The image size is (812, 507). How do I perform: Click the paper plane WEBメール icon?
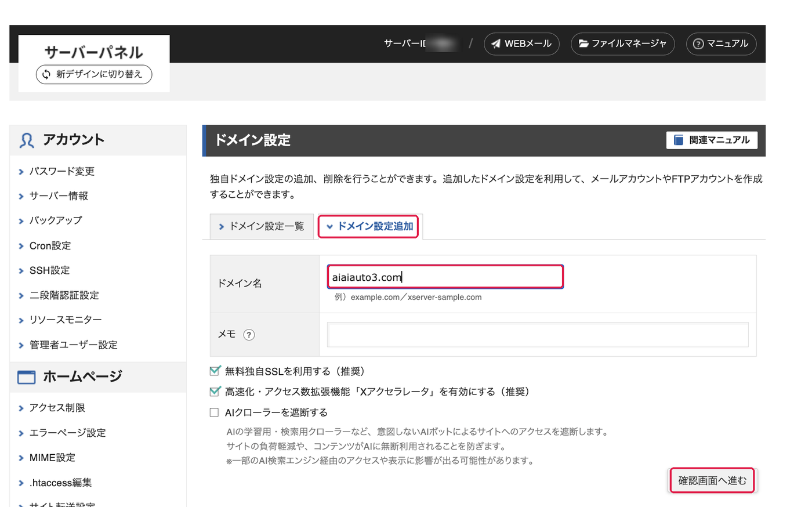tap(496, 44)
